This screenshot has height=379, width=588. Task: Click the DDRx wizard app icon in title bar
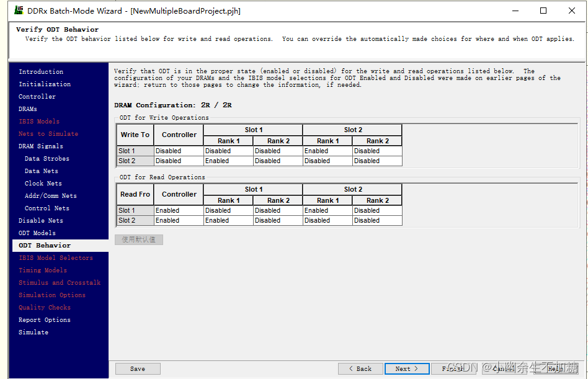pyautogui.click(x=19, y=11)
